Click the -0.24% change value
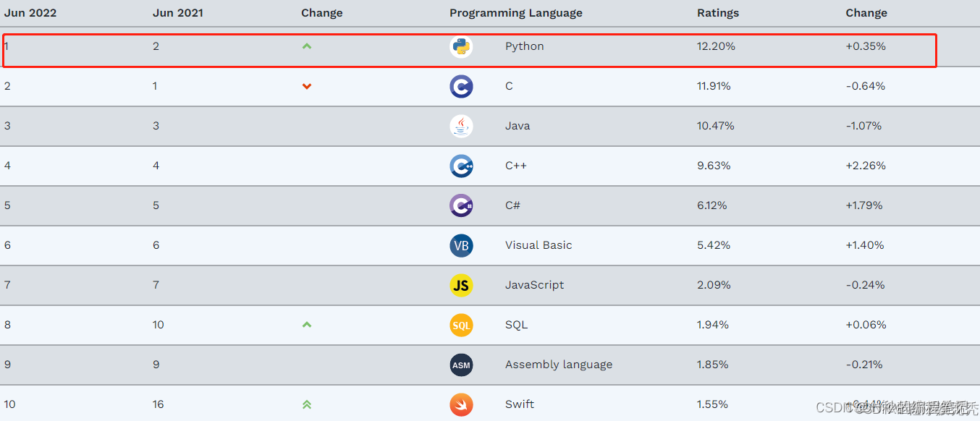The width and height of the screenshot is (980, 421). point(866,285)
